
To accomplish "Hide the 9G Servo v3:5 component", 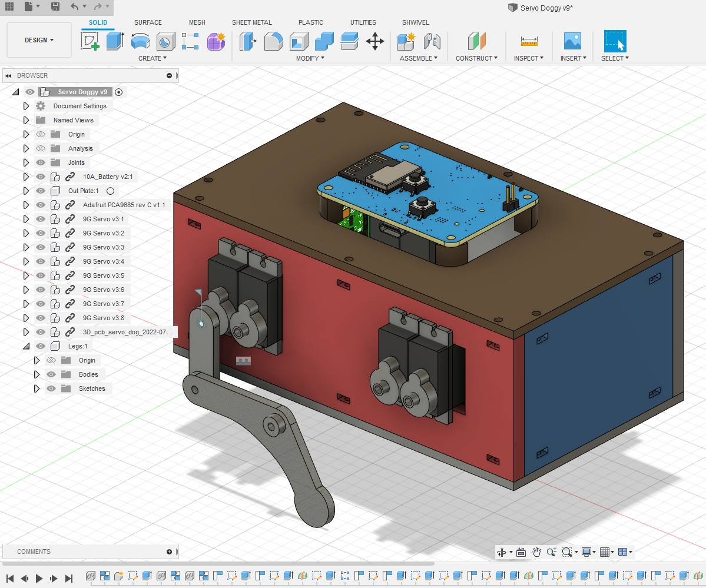I will (41, 275).
